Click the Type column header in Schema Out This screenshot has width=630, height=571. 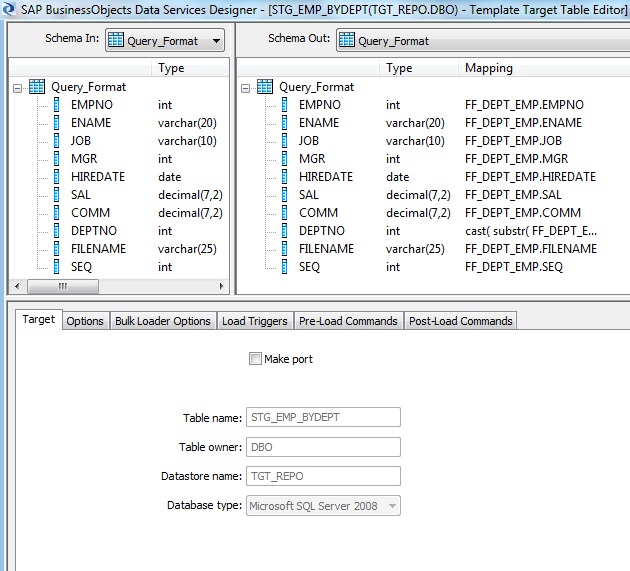click(419, 68)
